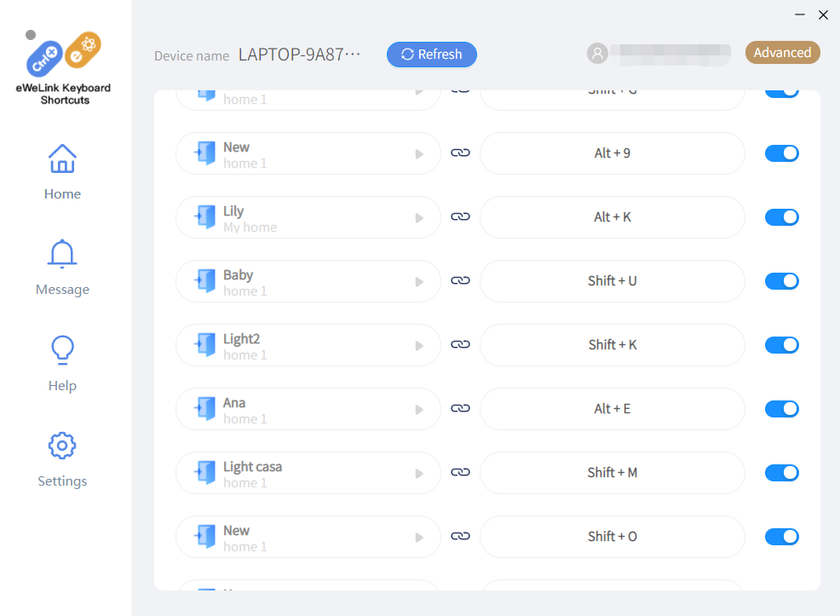Open the Help section
The height and width of the screenshot is (616, 840).
coord(62,363)
